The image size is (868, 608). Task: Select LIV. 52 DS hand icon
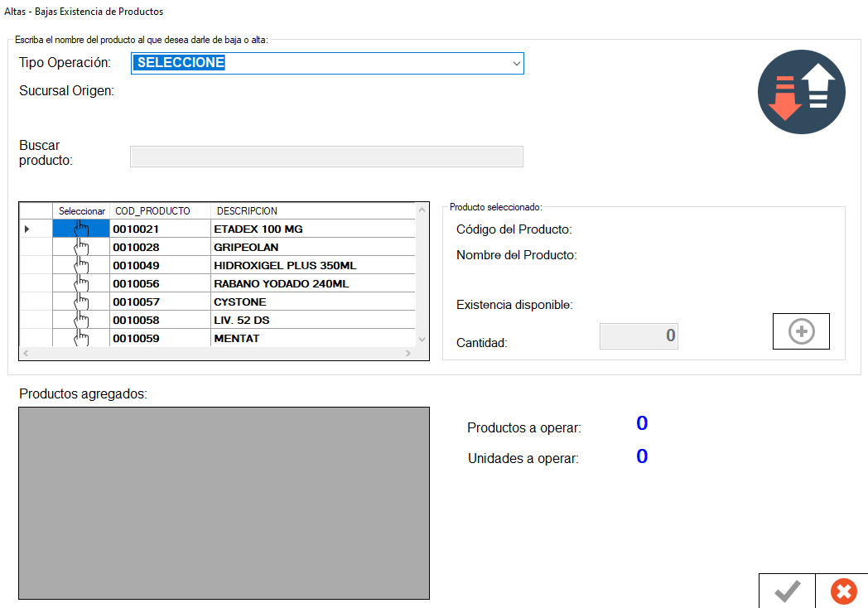tap(81, 320)
